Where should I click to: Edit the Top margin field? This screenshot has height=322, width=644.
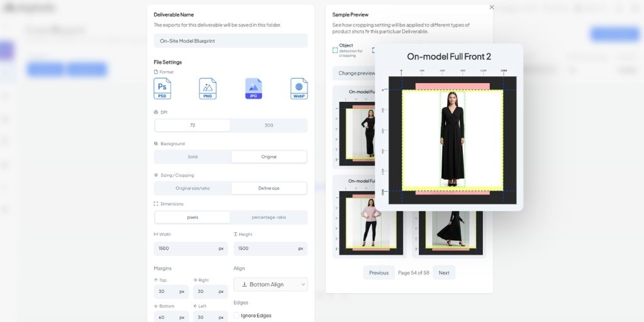click(x=171, y=292)
